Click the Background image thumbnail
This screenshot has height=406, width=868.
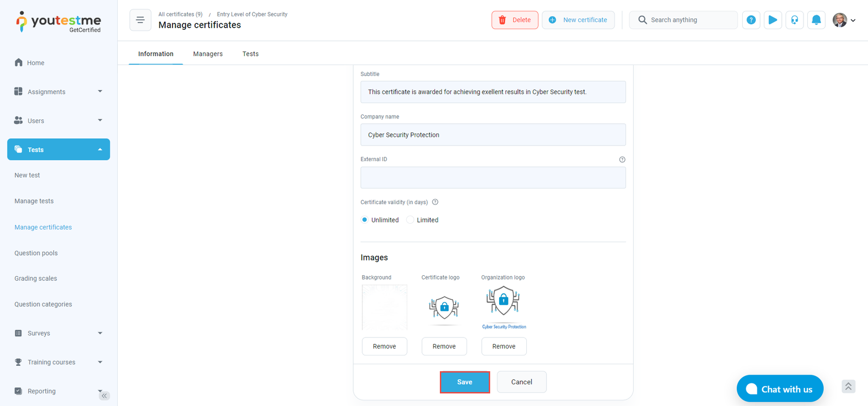coord(385,307)
